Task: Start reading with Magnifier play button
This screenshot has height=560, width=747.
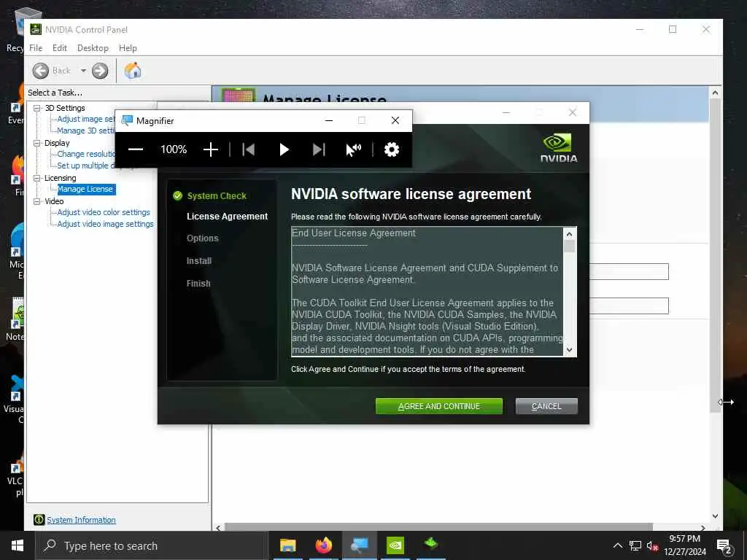Action: coord(284,149)
